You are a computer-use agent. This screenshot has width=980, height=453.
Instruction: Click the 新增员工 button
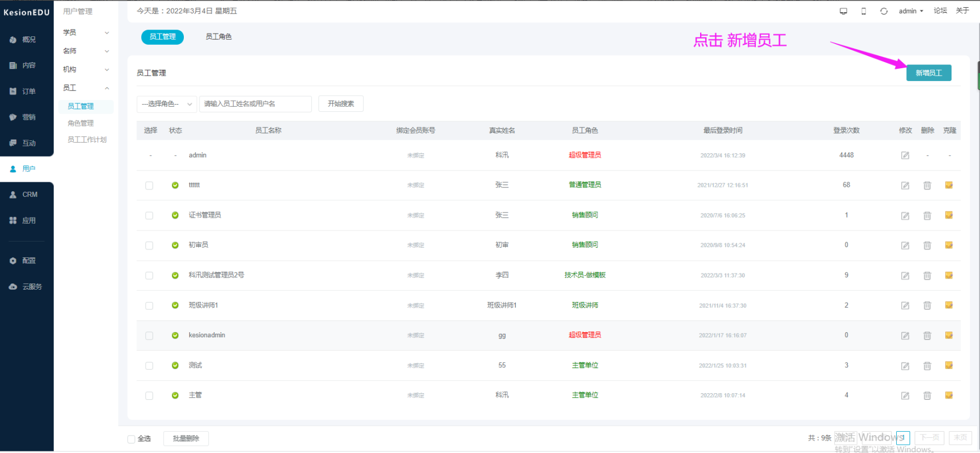click(929, 73)
